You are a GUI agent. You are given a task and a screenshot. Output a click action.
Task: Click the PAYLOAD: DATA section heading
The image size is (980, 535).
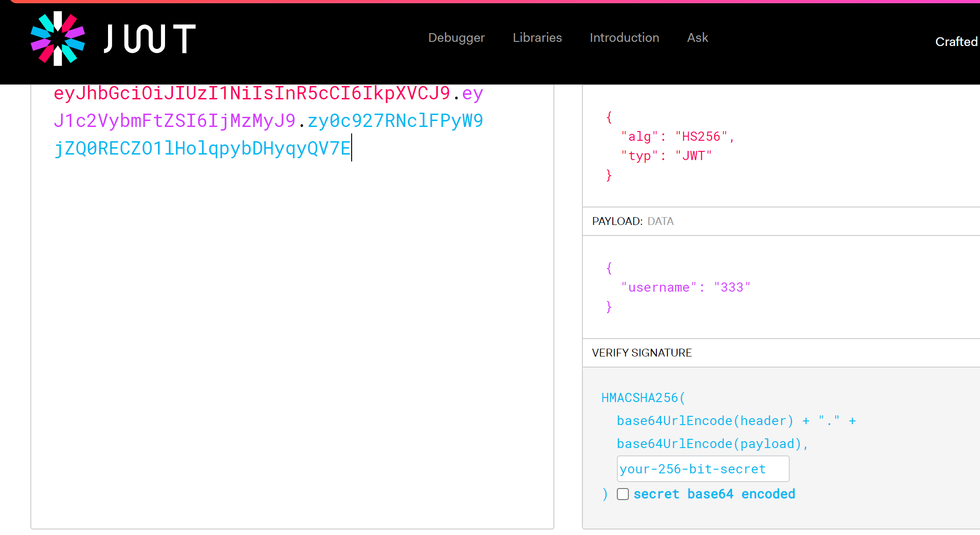pos(632,221)
